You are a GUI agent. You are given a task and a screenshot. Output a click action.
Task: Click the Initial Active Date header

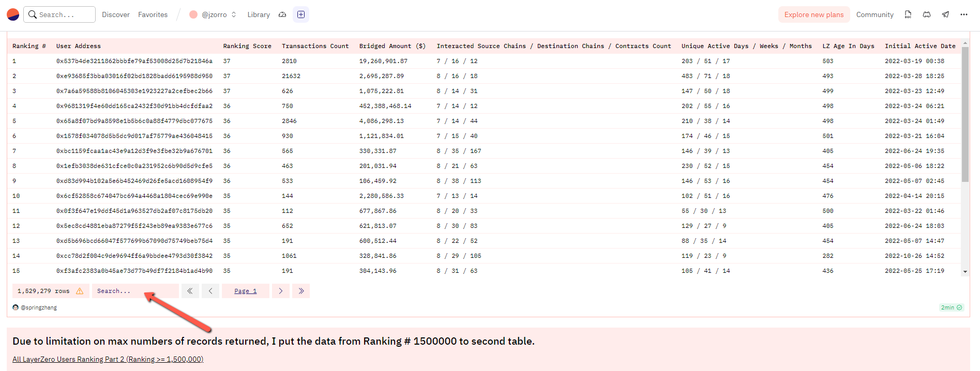(x=920, y=46)
